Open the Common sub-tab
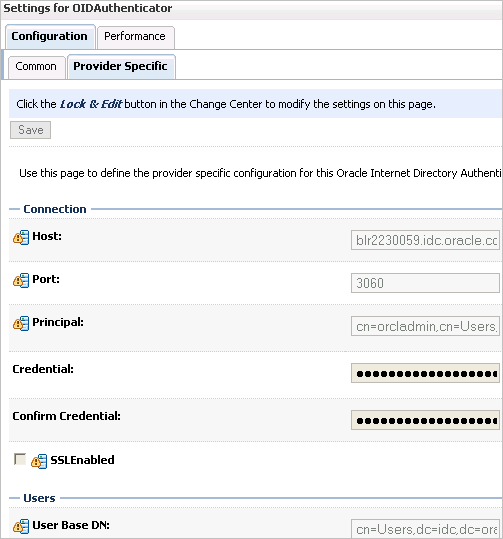This screenshot has height=539, width=503. click(36, 67)
